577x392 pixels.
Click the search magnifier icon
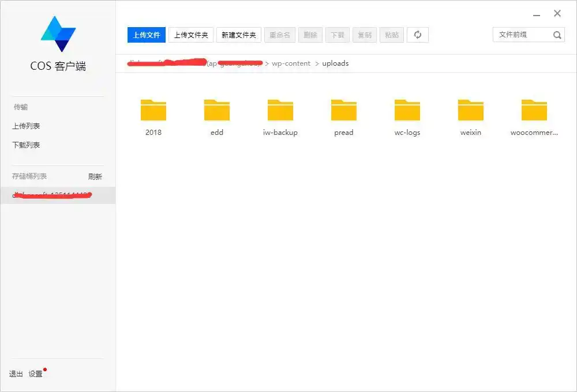click(557, 35)
